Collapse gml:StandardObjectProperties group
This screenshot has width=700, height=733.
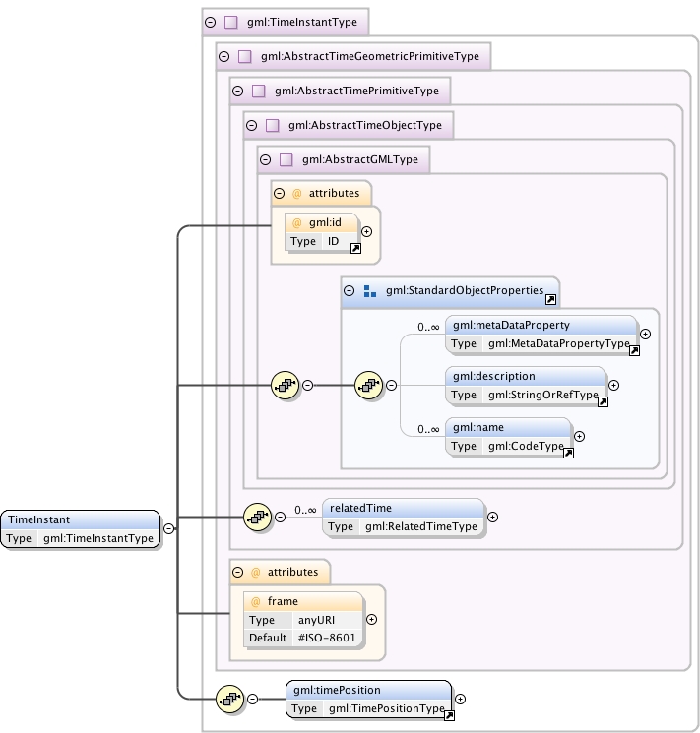(x=350, y=291)
